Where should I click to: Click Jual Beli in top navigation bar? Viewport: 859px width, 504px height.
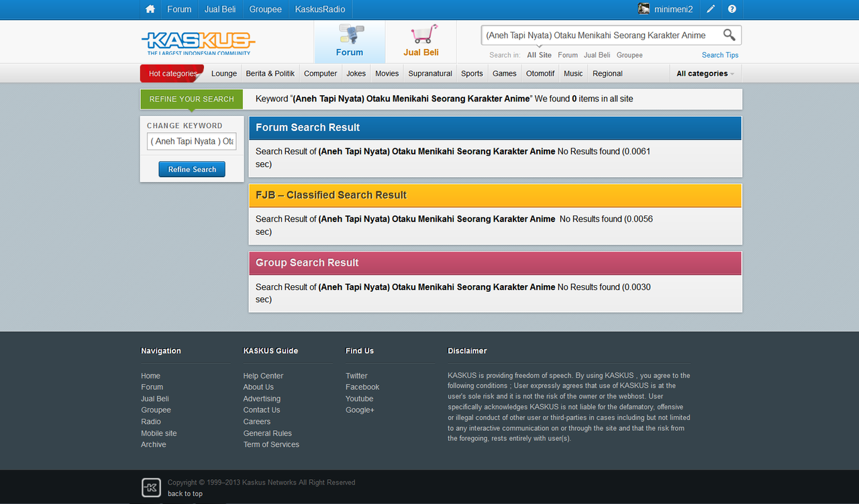click(x=220, y=9)
